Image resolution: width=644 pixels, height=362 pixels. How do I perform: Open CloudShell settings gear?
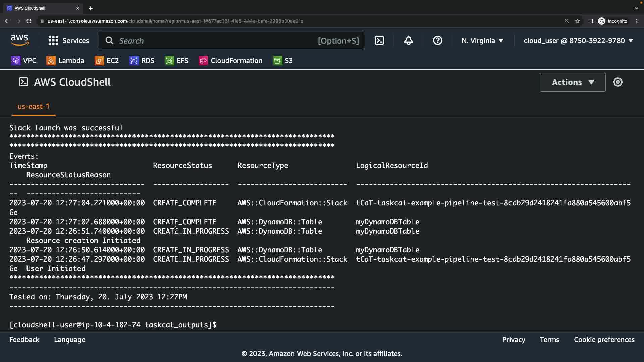tap(618, 82)
